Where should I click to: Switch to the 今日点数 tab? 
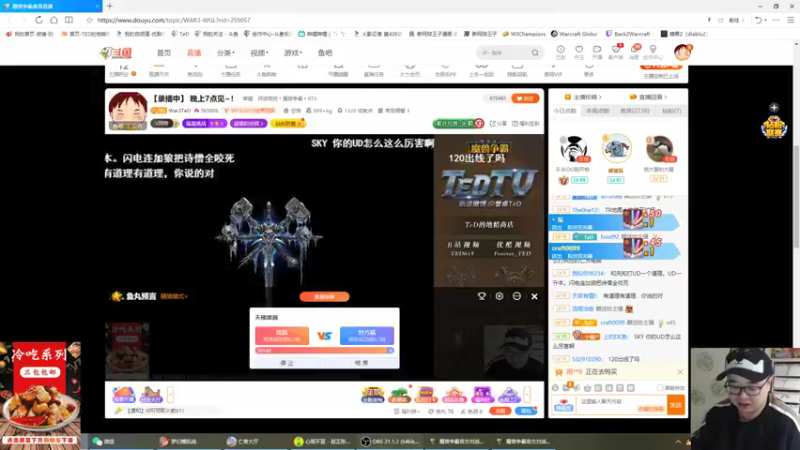point(565,111)
